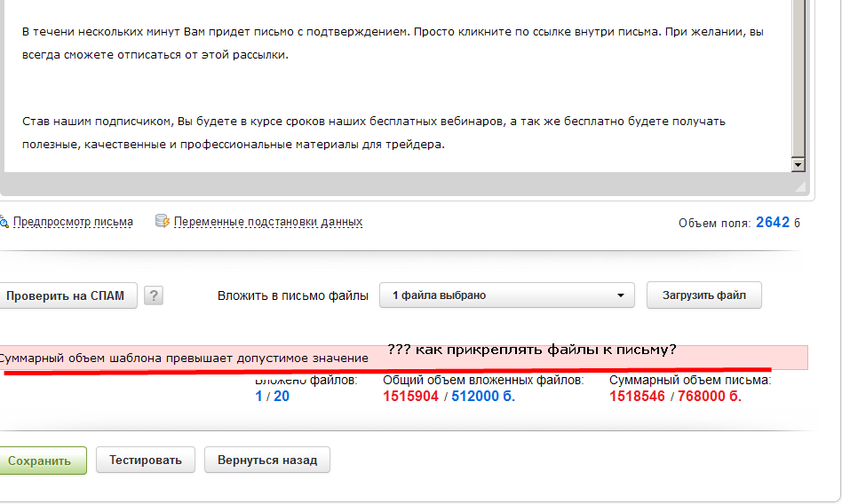Open the email preview link 'Предпросмотр письма'

pos(73,222)
